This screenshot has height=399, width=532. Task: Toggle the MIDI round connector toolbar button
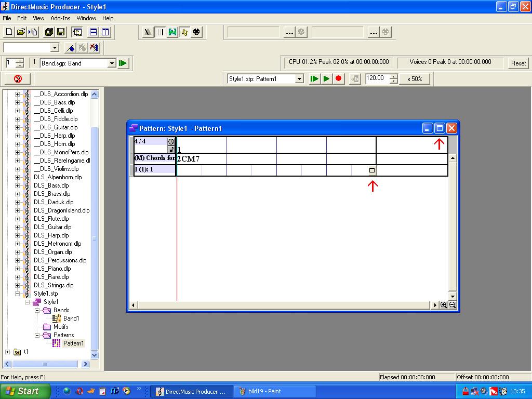(x=196, y=32)
